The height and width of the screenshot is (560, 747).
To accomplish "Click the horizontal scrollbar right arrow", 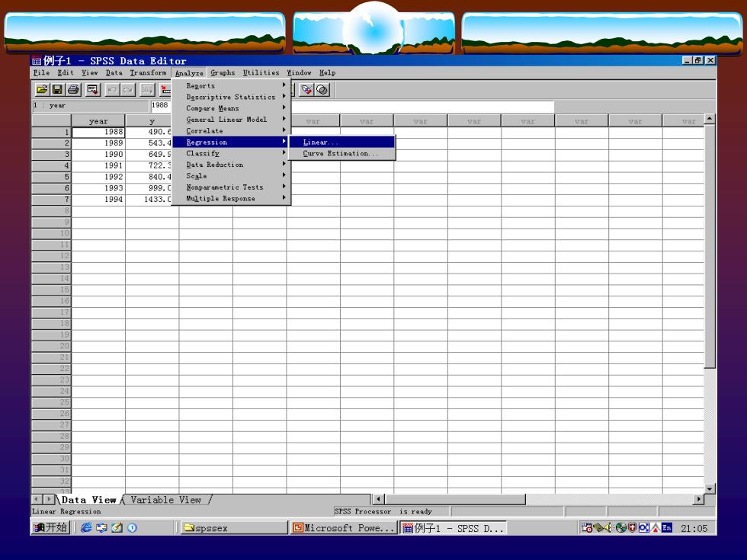I will 698,499.
